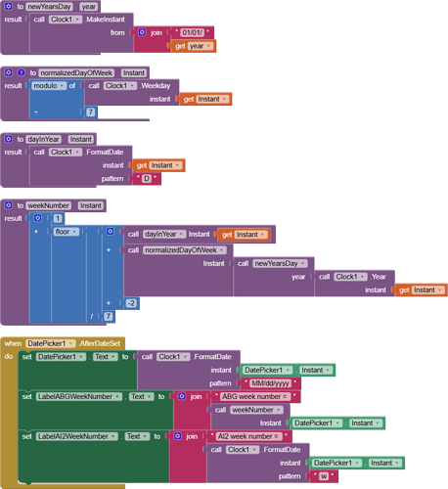The image size is (448, 489).
Task: Edit the dayInYear procedure name field
Action: 43,139
